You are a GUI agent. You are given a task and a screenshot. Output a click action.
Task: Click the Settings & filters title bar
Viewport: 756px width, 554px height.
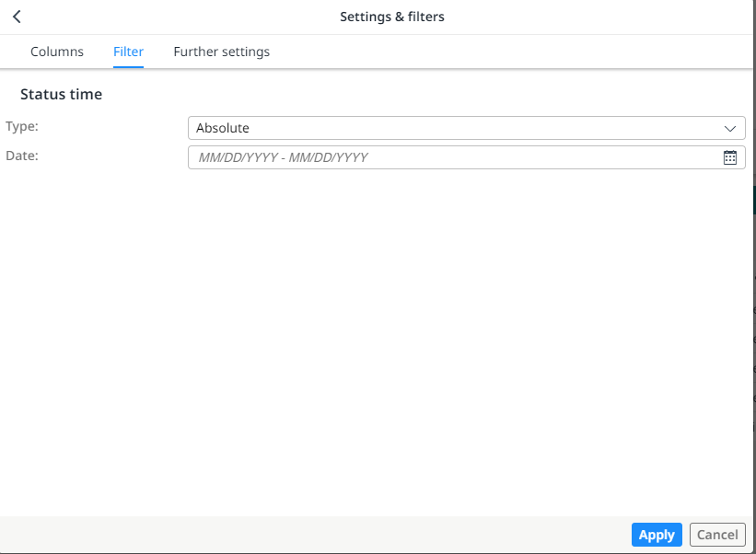pyautogui.click(x=392, y=16)
